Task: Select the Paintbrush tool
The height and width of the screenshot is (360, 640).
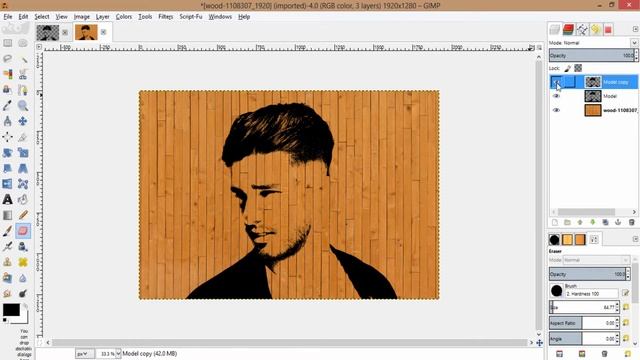Action: pyautogui.click(x=7, y=231)
